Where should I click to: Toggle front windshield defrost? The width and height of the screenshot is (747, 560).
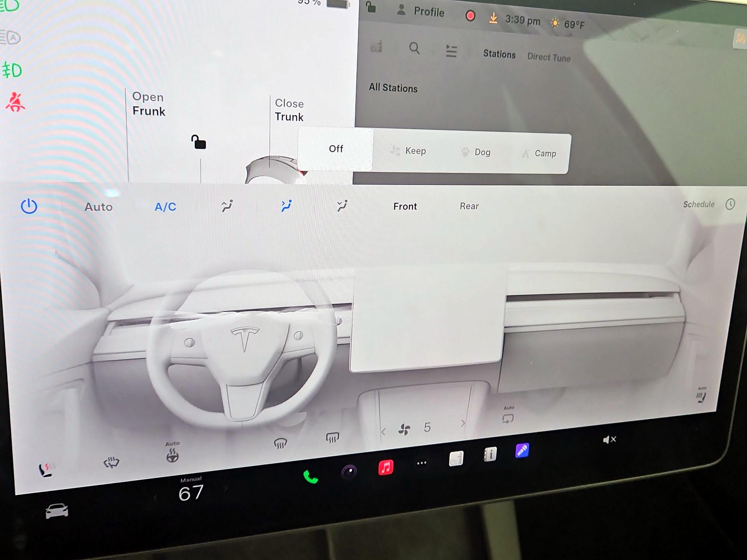[280, 443]
